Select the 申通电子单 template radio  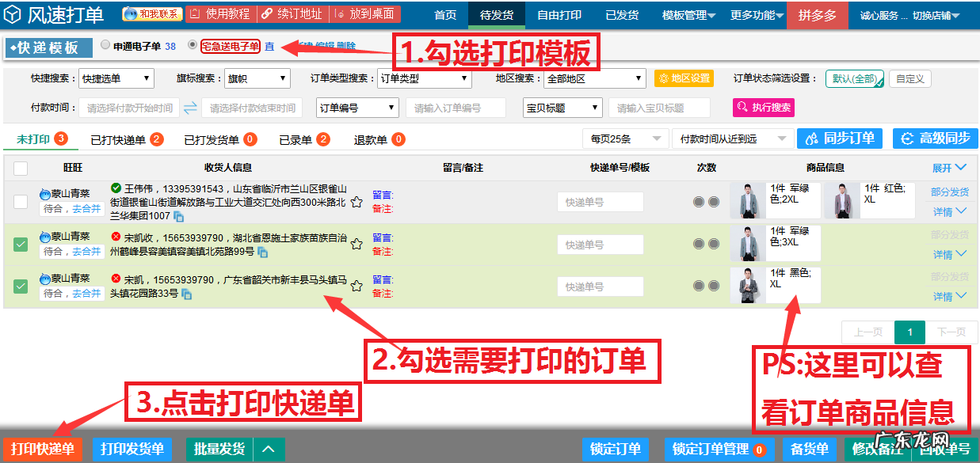(105, 45)
